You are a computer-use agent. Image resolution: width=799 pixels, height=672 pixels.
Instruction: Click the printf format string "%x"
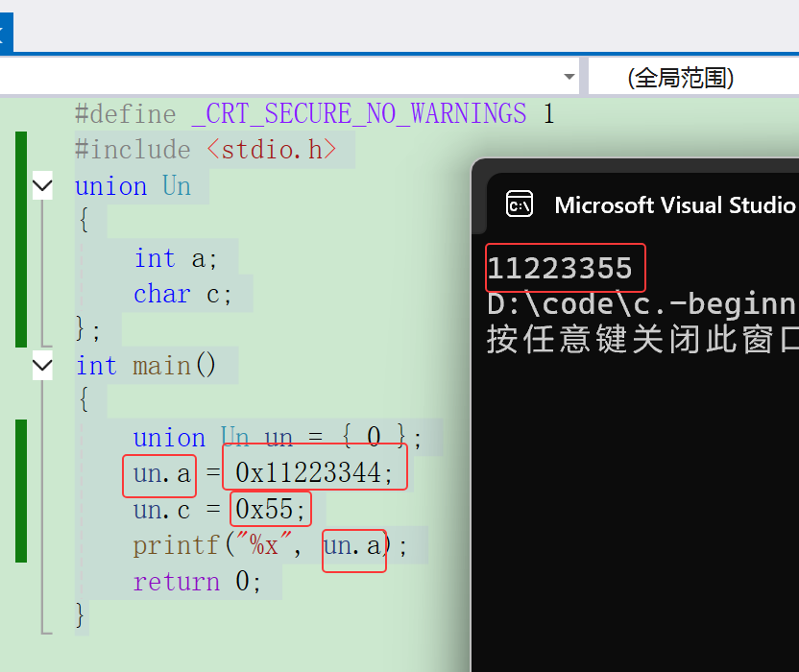(x=264, y=544)
